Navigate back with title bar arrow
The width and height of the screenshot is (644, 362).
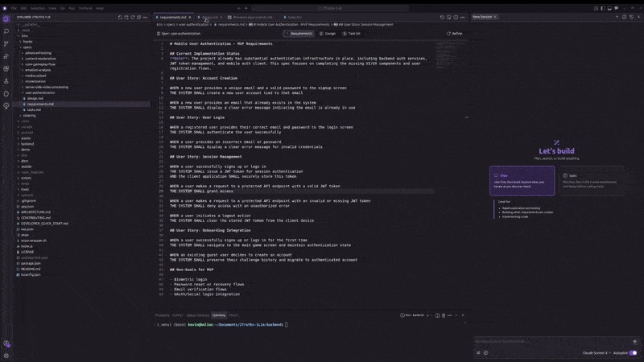coord(238,8)
